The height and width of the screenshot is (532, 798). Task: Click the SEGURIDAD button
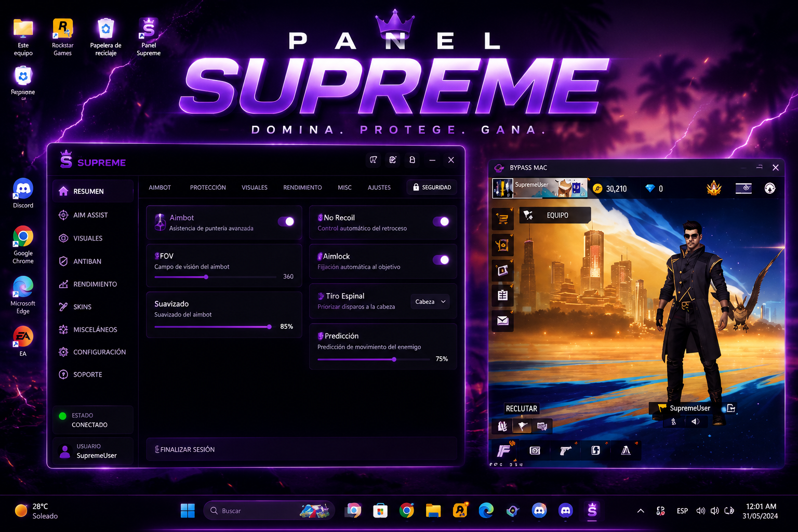coord(432,188)
